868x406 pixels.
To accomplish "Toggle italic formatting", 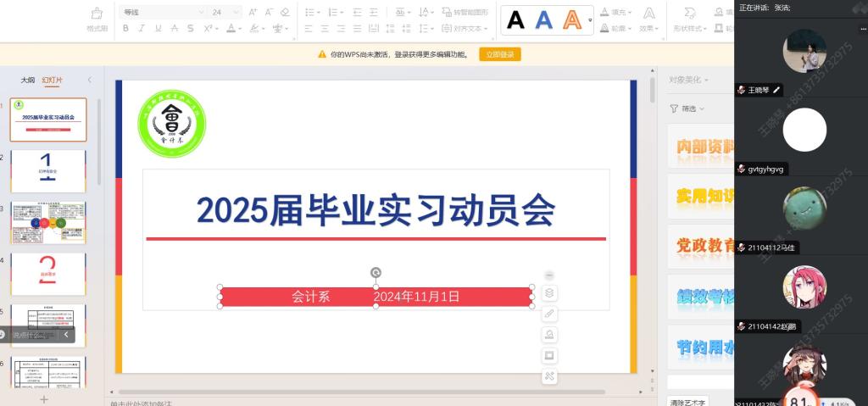I will click(x=142, y=28).
